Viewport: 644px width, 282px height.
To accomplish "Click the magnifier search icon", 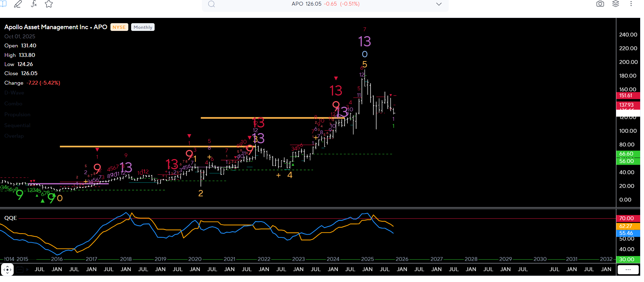I will pyautogui.click(x=211, y=4).
